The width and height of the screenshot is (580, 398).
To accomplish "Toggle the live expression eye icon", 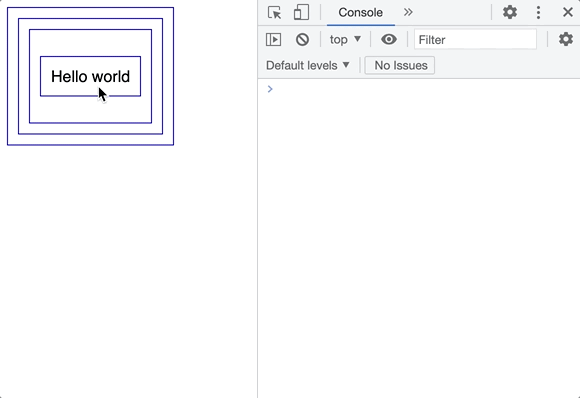I will (x=389, y=39).
